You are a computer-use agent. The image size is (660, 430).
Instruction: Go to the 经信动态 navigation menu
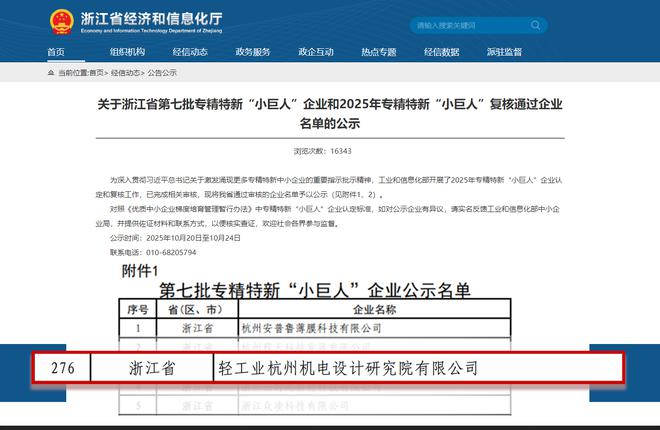pyautogui.click(x=190, y=52)
